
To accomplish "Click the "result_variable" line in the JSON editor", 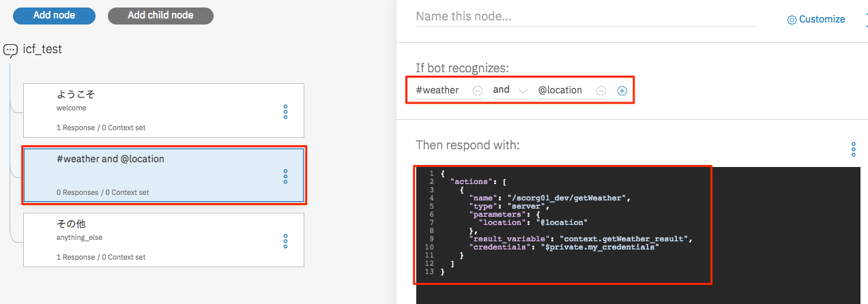I will (x=581, y=239).
